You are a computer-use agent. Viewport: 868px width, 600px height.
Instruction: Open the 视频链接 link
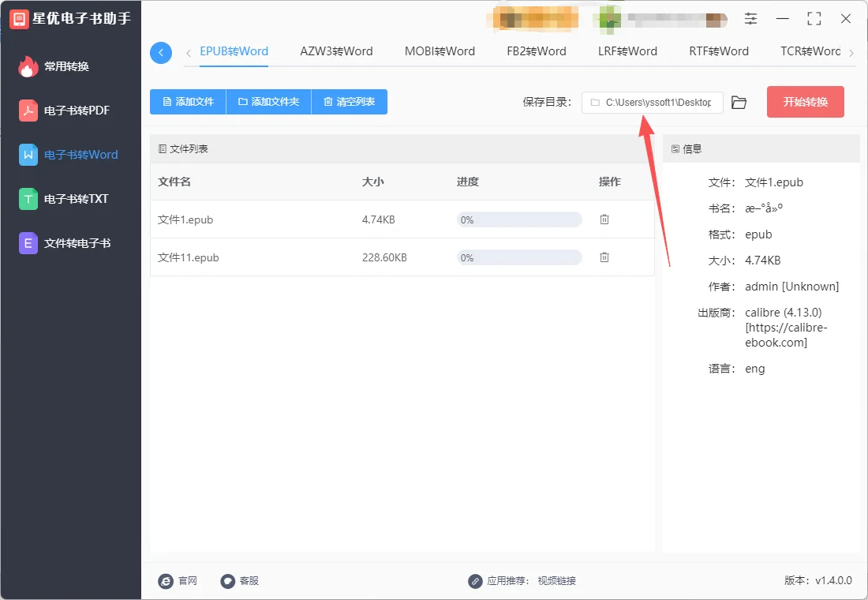(557, 581)
